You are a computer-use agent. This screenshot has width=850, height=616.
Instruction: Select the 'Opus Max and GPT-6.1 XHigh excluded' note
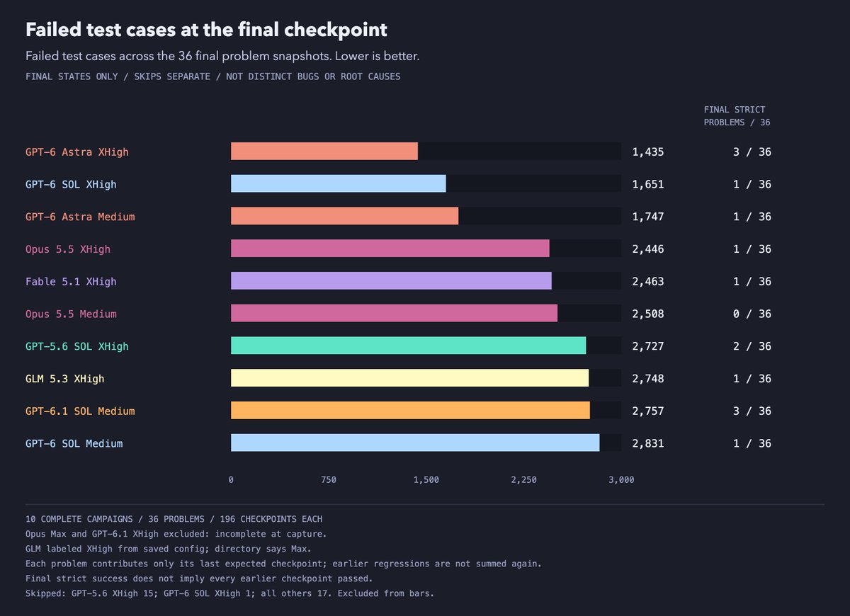(x=176, y=534)
